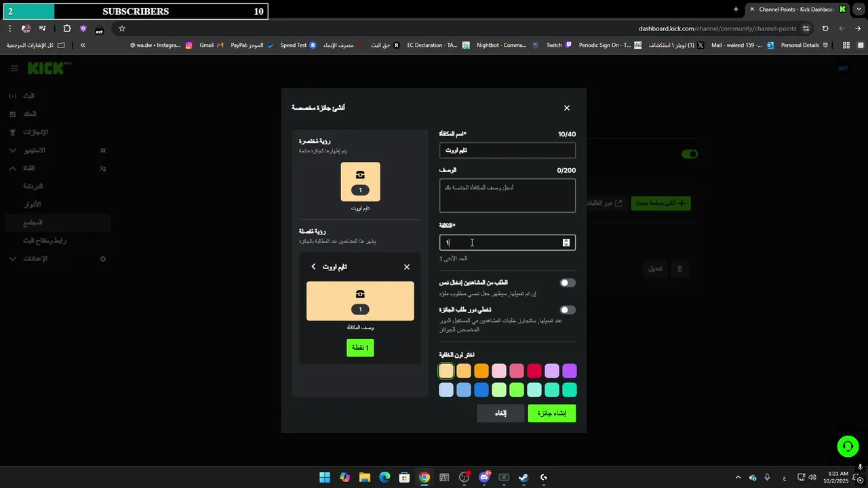This screenshot has width=868, height=488.
Task: Toggle the green channel points switch behind the dialog
Action: [690, 154]
